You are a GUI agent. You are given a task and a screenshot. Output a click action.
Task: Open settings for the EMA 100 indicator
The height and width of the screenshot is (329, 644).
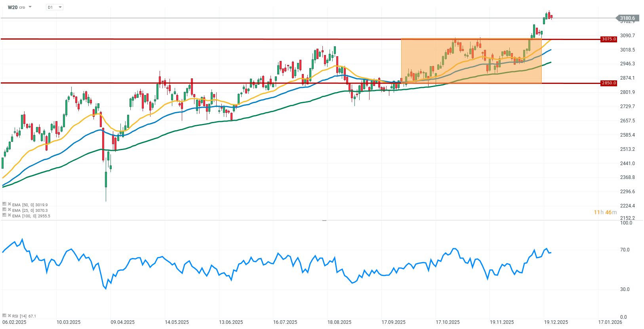pyautogui.click(x=4, y=215)
